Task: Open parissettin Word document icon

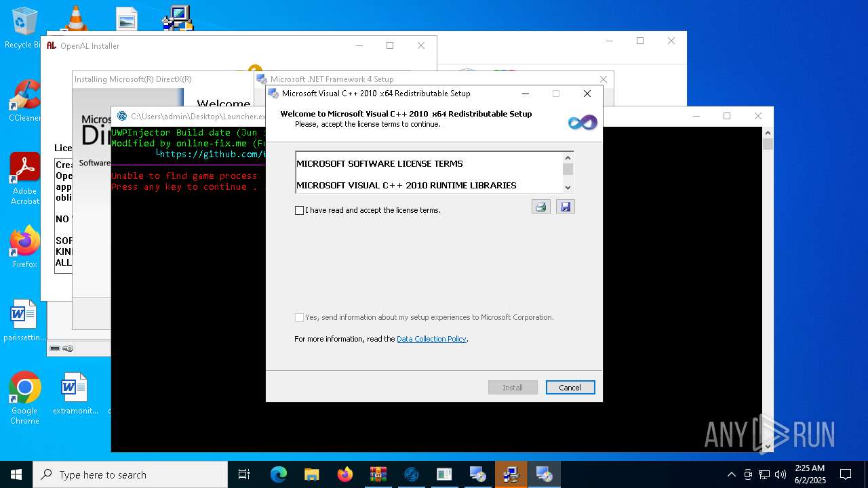Action: point(24,321)
